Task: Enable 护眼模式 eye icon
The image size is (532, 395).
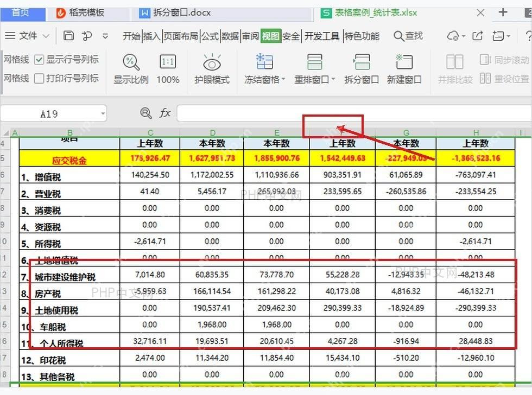Action: 212,62
